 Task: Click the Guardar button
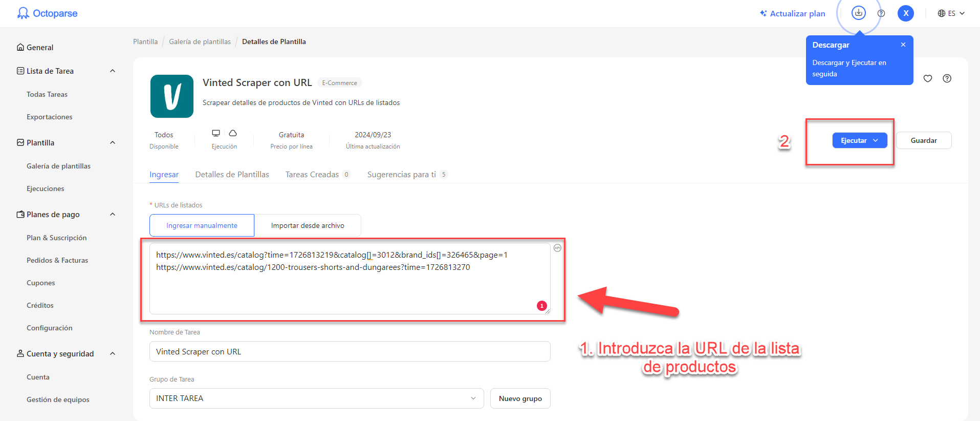point(924,140)
